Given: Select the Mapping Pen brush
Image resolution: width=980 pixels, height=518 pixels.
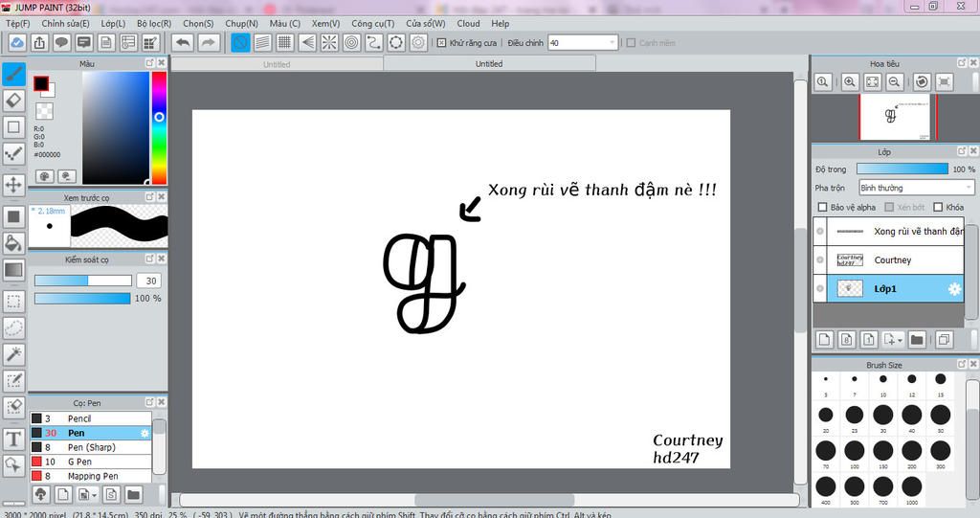Looking at the screenshot, I should pyautogui.click(x=91, y=476).
